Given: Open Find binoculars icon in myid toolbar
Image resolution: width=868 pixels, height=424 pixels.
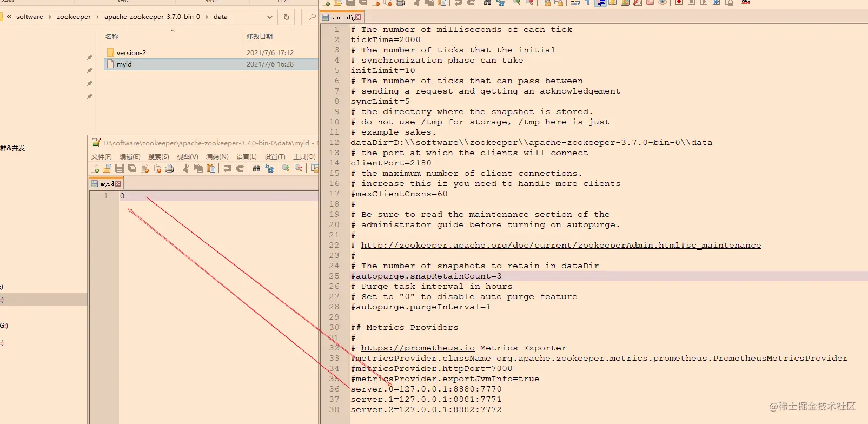Looking at the screenshot, I should 256,169.
